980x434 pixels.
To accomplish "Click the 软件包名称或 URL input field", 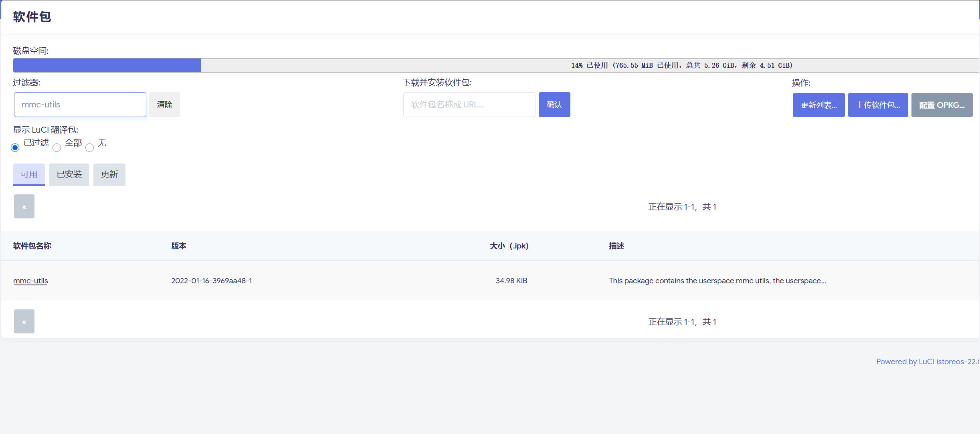I will pyautogui.click(x=469, y=104).
